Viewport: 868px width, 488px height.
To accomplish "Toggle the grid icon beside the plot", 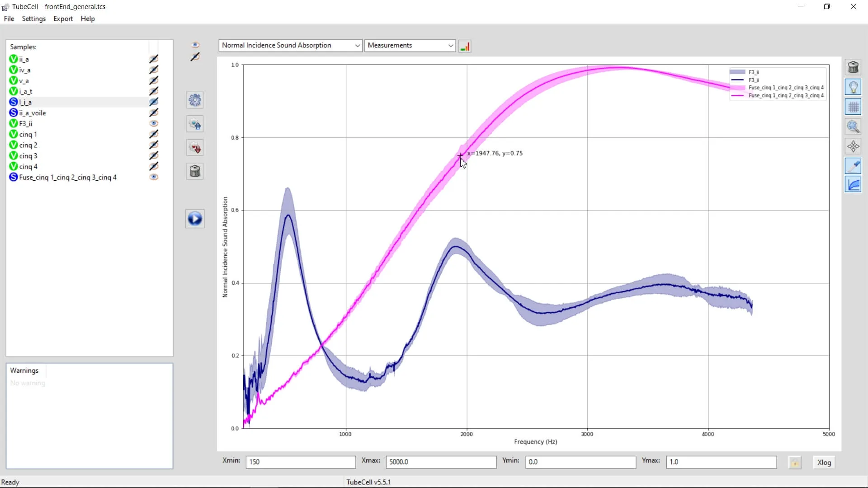I will [x=853, y=107].
